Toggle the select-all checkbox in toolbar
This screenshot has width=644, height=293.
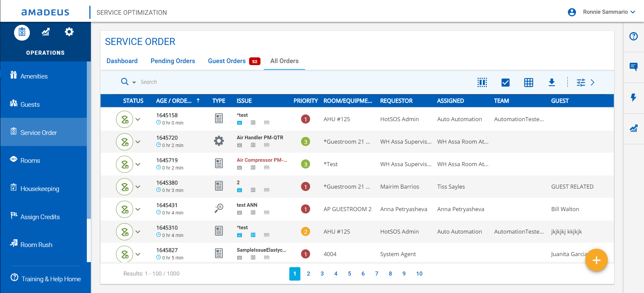(506, 82)
